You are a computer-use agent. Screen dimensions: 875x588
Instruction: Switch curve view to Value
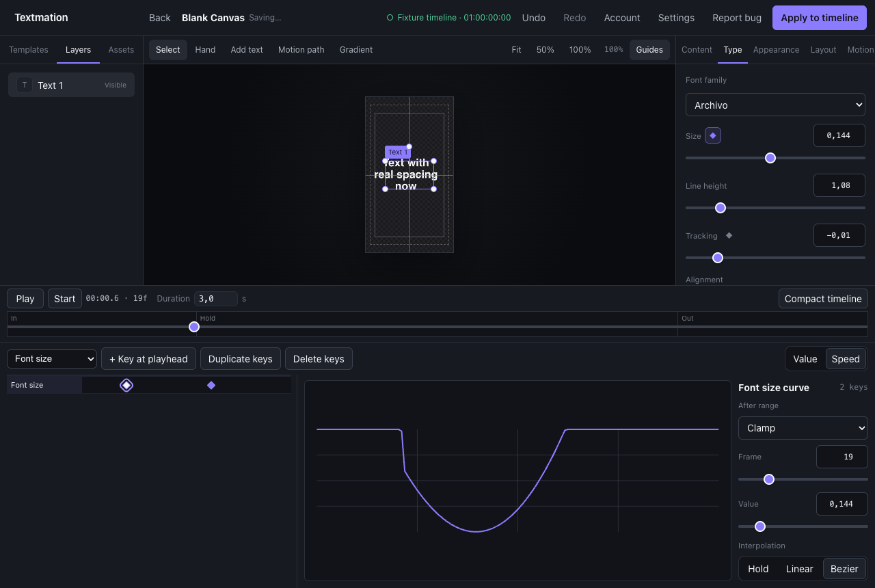point(805,359)
